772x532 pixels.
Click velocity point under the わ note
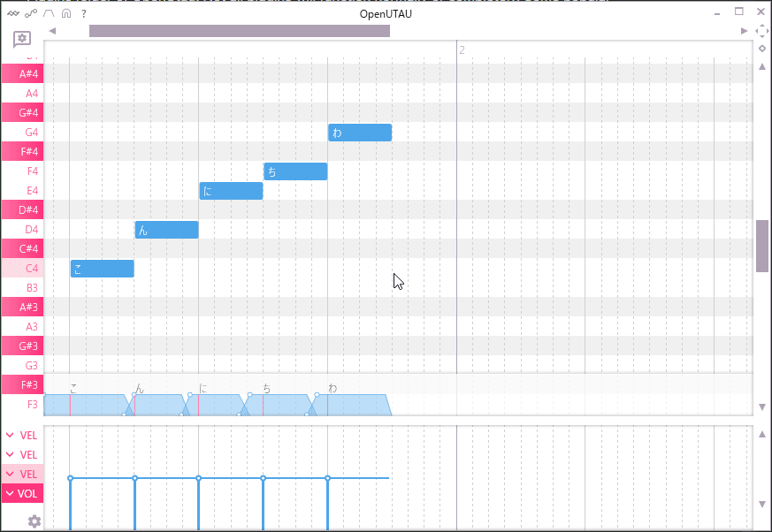coord(327,478)
